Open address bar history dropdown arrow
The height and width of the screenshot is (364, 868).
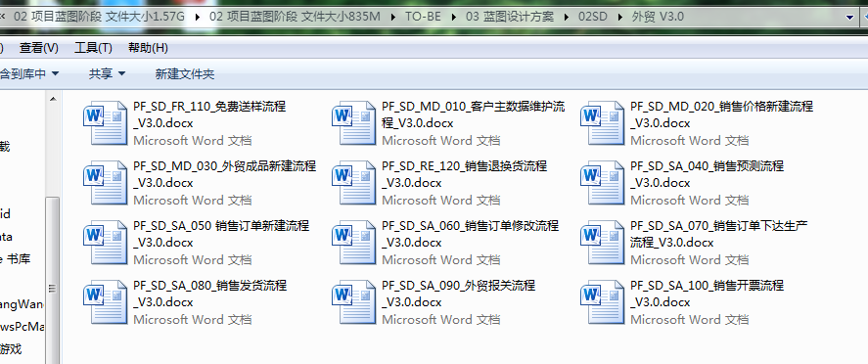click(850, 18)
